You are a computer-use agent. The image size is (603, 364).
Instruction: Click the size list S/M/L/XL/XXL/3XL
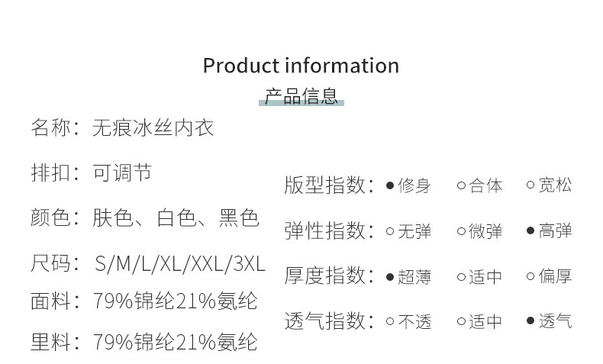(x=179, y=264)
